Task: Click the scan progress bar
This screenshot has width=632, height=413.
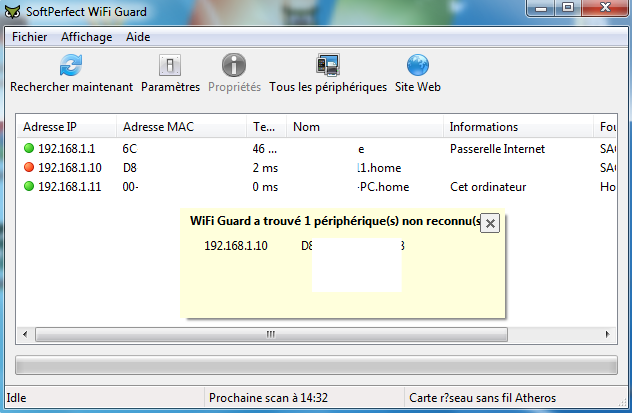Action: [x=316, y=365]
